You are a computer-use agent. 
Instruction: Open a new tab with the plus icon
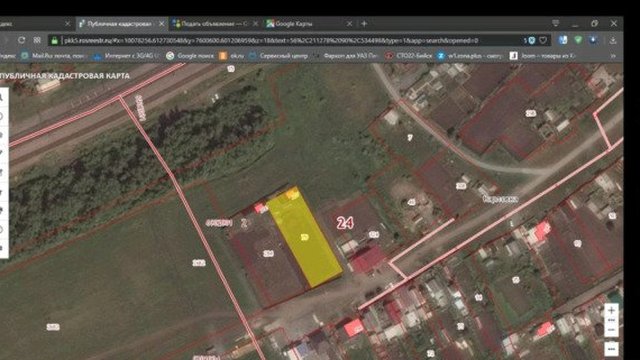pos(364,24)
